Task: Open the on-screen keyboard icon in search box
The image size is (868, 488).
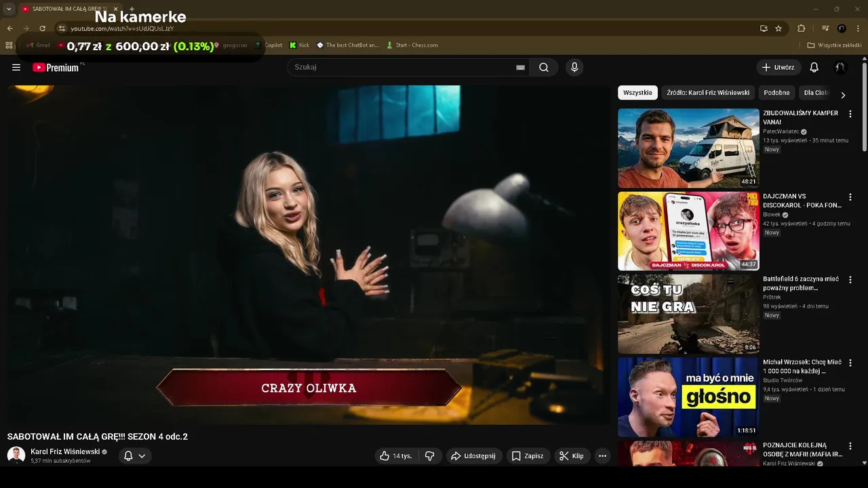Action: pyautogui.click(x=520, y=67)
